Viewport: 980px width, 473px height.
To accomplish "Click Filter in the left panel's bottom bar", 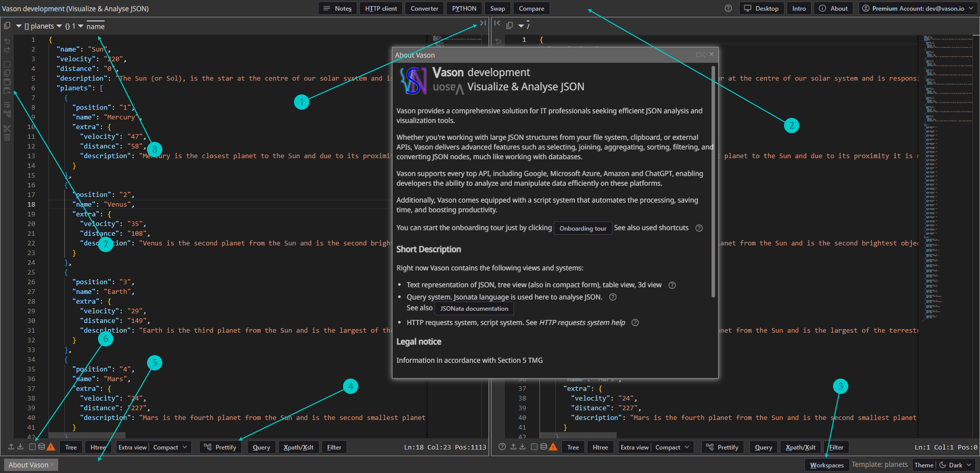I will click(334, 447).
